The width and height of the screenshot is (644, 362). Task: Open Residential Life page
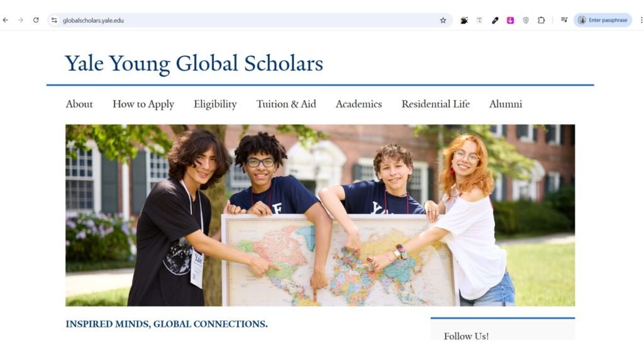[435, 104]
